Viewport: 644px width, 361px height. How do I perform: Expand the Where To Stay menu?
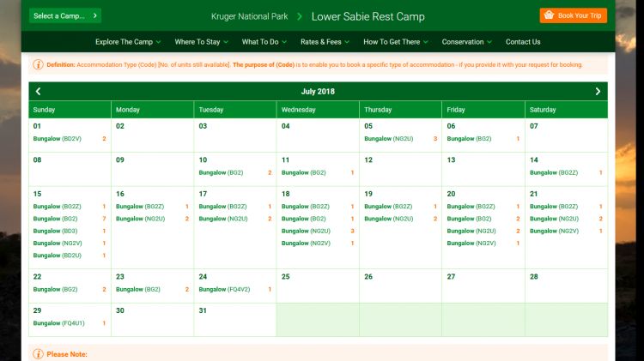[201, 42]
